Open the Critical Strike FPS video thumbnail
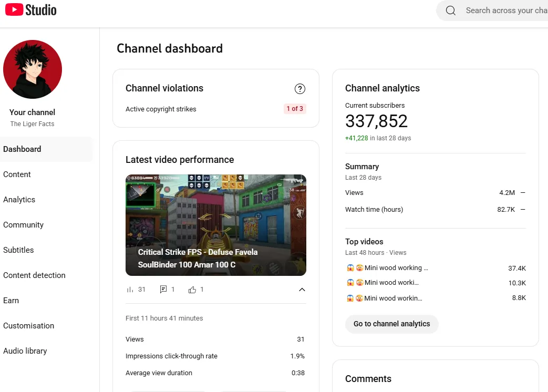Image resolution: width=548 pixels, height=392 pixels. [215, 225]
